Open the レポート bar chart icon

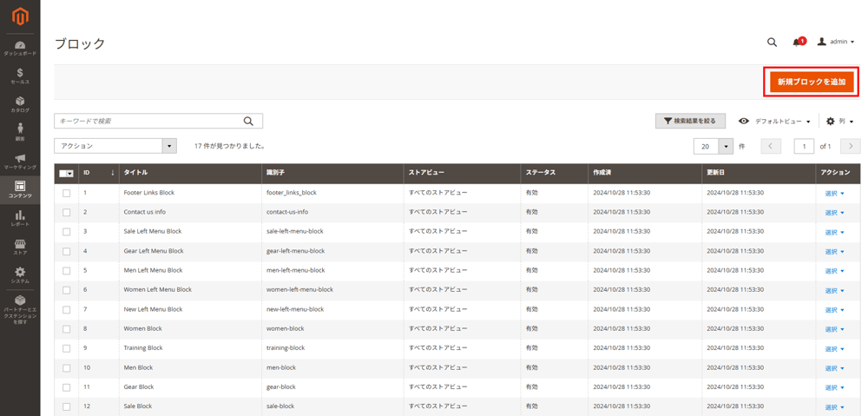coord(20,215)
